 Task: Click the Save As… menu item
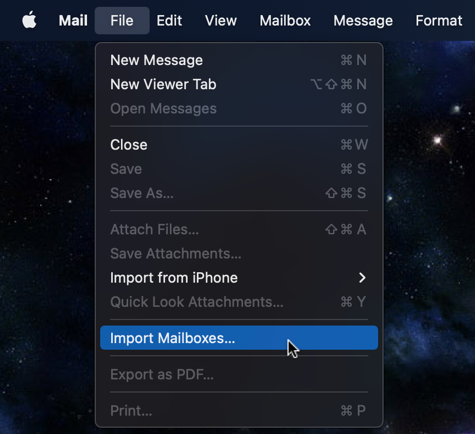(x=239, y=193)
